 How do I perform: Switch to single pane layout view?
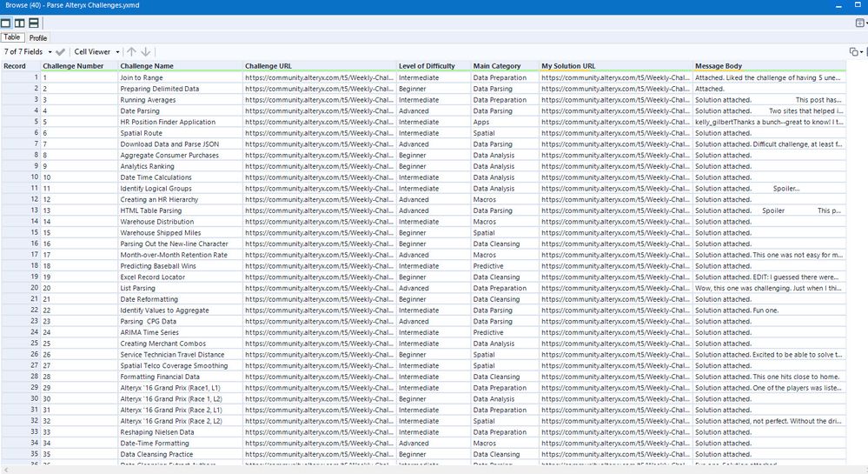click(x=5, y=23)
